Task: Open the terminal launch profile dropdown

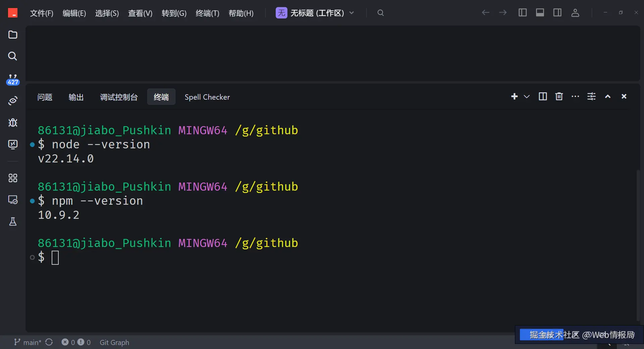Action: point(527,97)
